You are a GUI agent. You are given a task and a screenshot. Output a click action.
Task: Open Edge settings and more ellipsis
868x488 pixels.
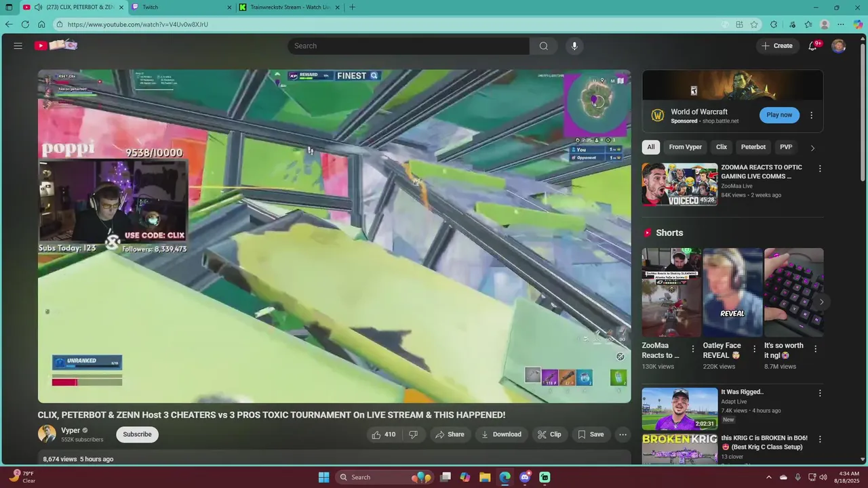pyautogui.click(x=841, y=24)
